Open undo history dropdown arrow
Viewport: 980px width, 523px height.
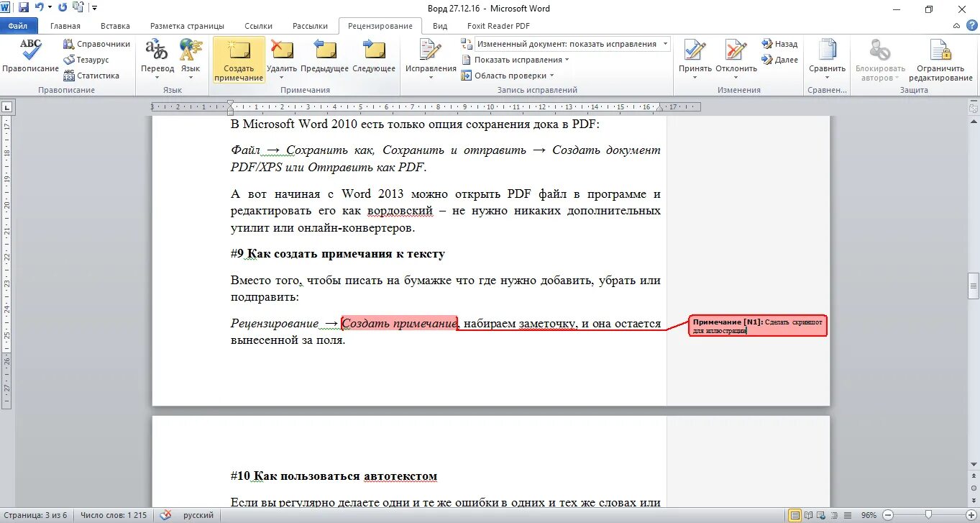[50, 8]
